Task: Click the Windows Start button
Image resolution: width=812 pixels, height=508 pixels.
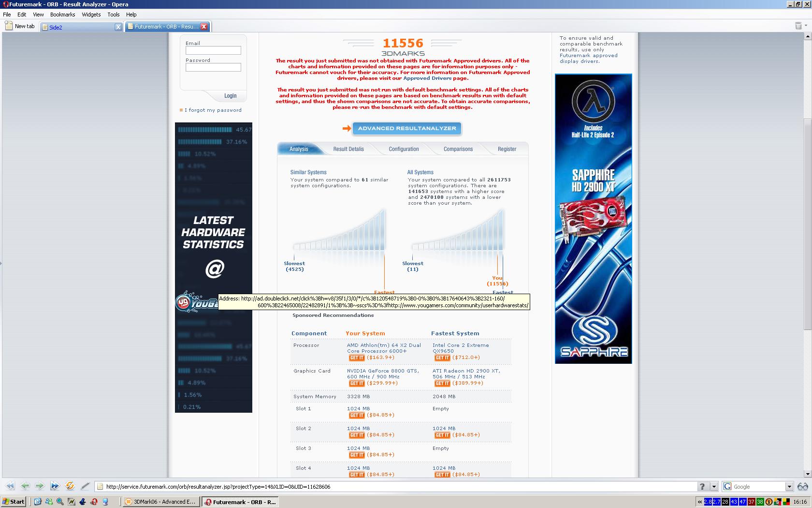Action: click(14, 502)
